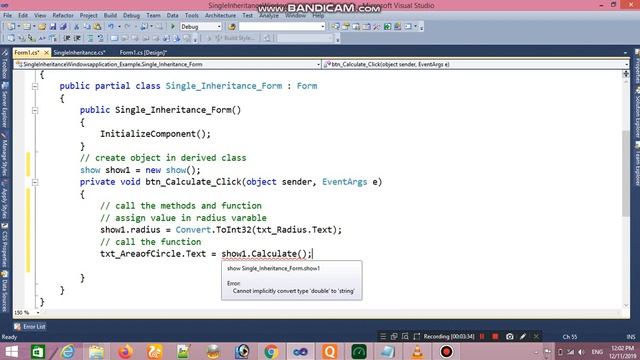Switch to Form1.cs [Design] tab
Screen dimensions: 640x360
click(x=143, y=53)
